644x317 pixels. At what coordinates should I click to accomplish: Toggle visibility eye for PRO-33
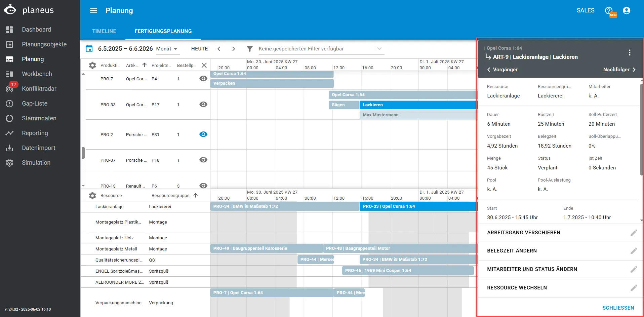click(x=203, y=104)
